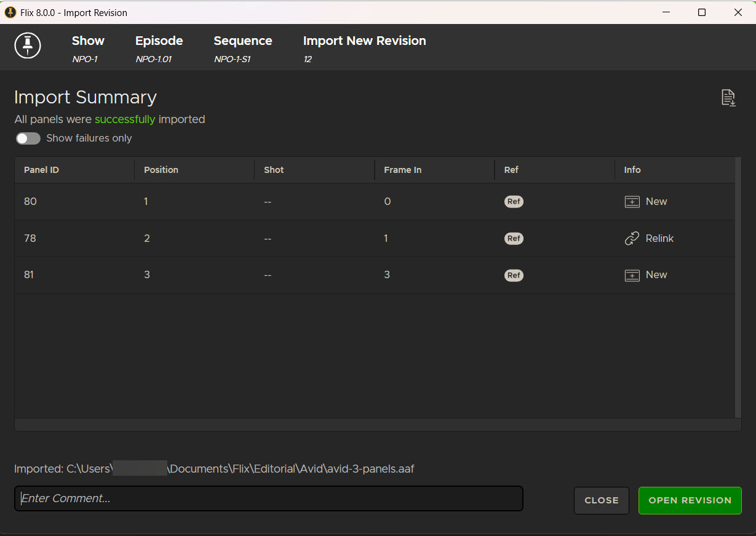Sort by the Panel ID column header
The height and width of the screenshot is (536, 756).
(41, 170)
